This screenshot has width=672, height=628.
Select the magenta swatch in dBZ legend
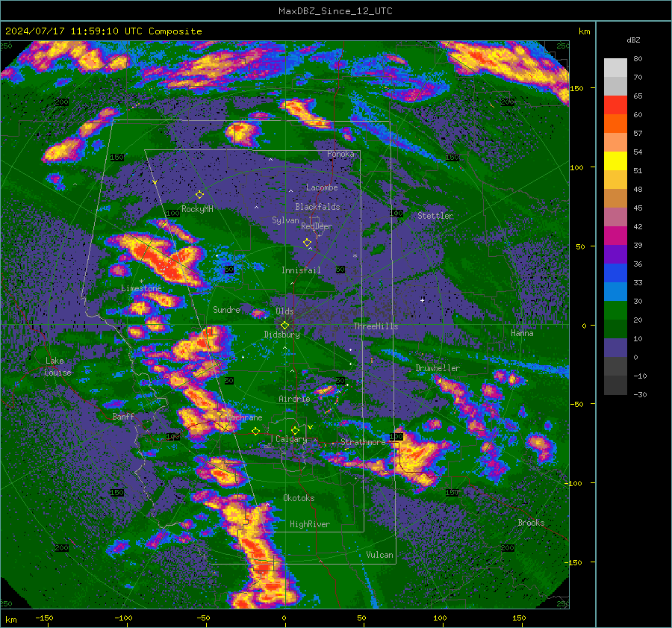click(615, 236)
